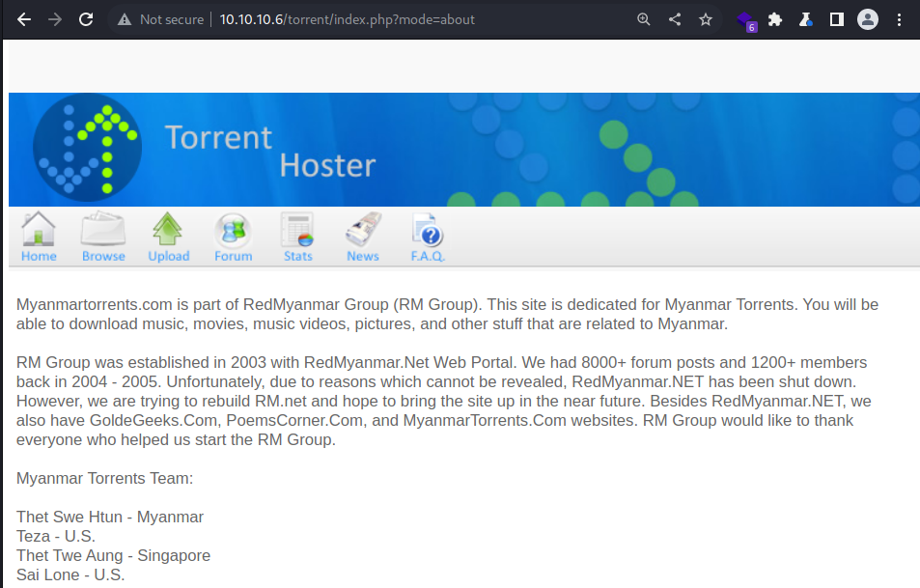Click the Torrent Hoster arrow logo
Screen dimensions: 920x588
pos(88,147)
